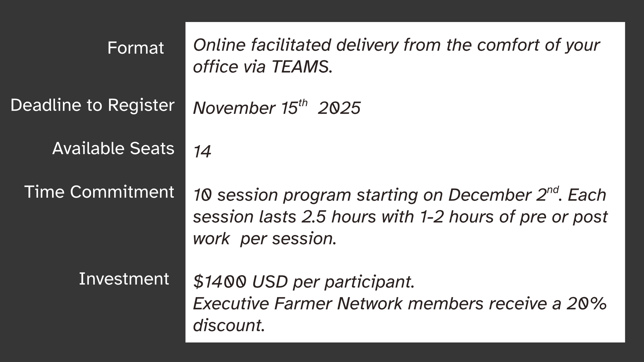644x362 pixels.
Task: Select the "20%" discount figure
Action: (586, 304)
